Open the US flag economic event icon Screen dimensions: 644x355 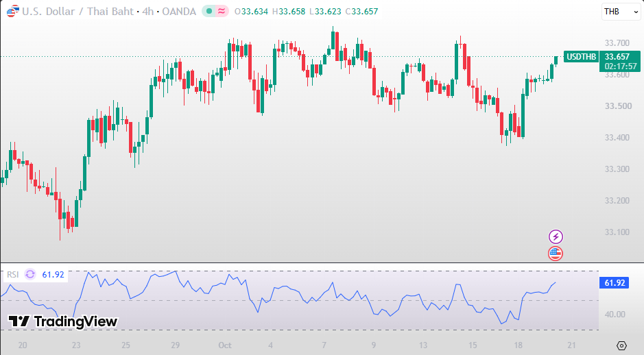point(556,254)
